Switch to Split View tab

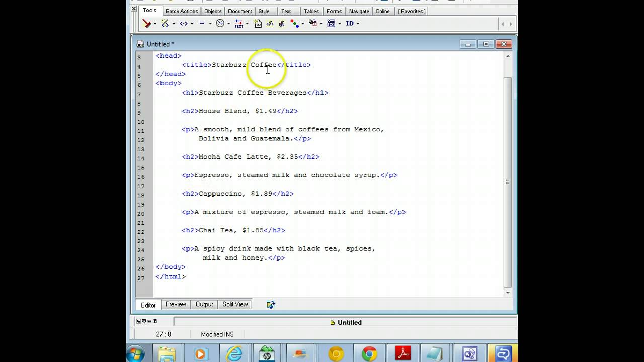pyautogui.click(x=235, y=304)
